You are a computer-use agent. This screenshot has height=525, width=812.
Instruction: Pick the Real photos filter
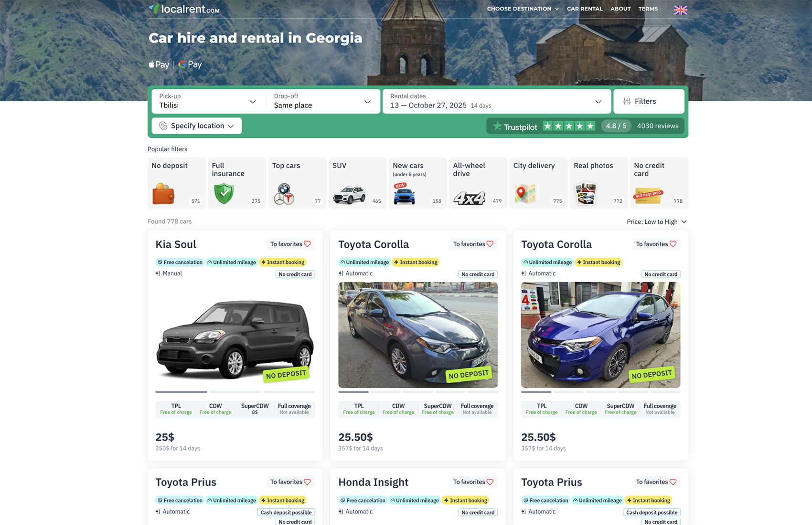(598, 183)
